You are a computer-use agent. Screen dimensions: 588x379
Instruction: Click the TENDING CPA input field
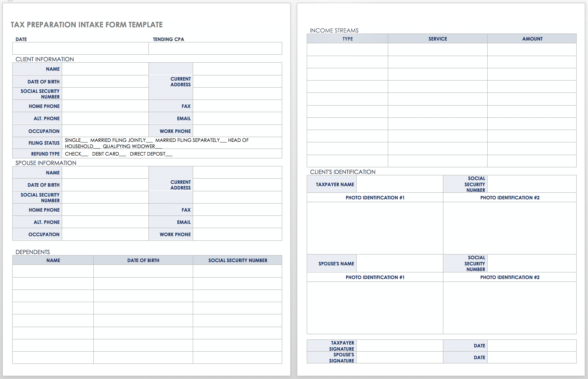pyautogui.click(x=215, y=48)
